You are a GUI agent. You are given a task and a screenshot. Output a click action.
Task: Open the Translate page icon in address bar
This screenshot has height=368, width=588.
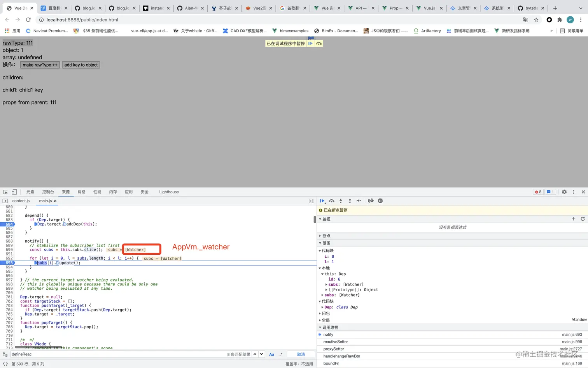pyautogui.click(x=525, y=19)
